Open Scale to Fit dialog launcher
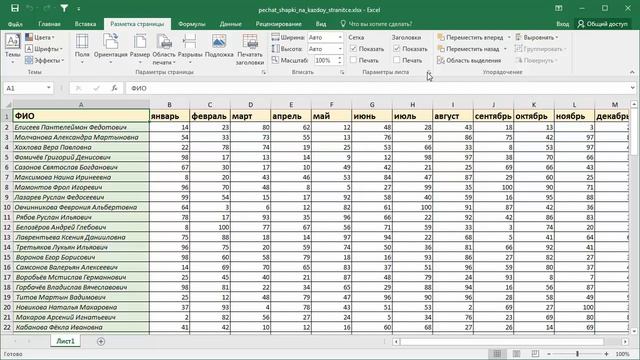 [x=342, y=72]
